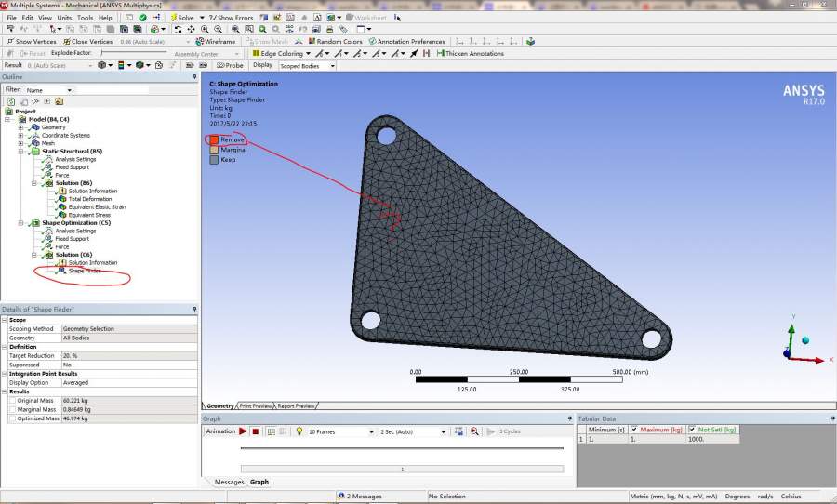
Task: Select the Pan view tool
Action: [x=191, y=30]
